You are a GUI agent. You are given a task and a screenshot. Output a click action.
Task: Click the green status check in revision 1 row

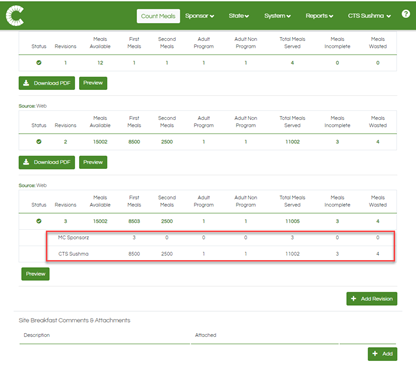point(39,62)
